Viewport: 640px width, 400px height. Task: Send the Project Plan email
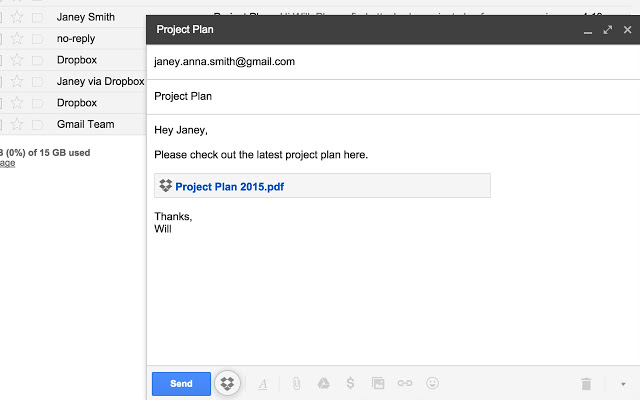point(181,383)
